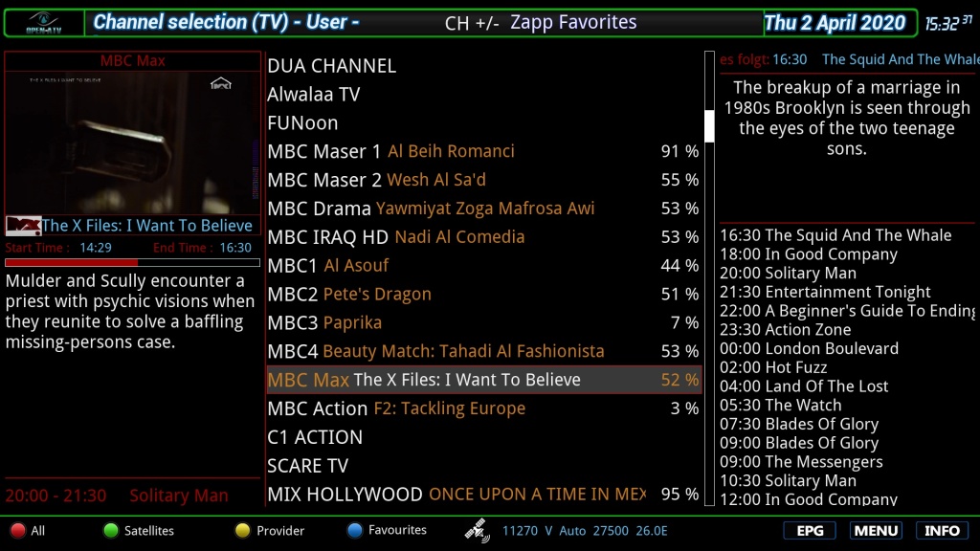The width and height of the screenshot is (980, 551).
Task: Click symbol rate 27500 in status bar
Action: tap(611, 530)
